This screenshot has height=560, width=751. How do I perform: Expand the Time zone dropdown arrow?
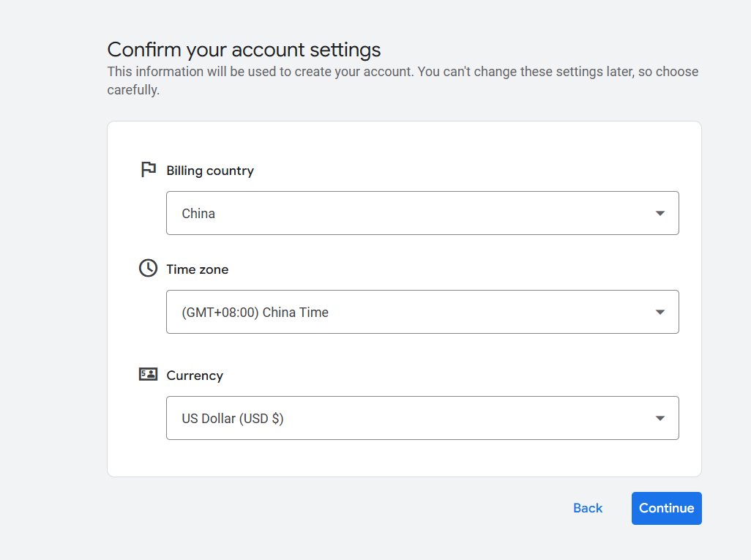[x=660, y=313]
